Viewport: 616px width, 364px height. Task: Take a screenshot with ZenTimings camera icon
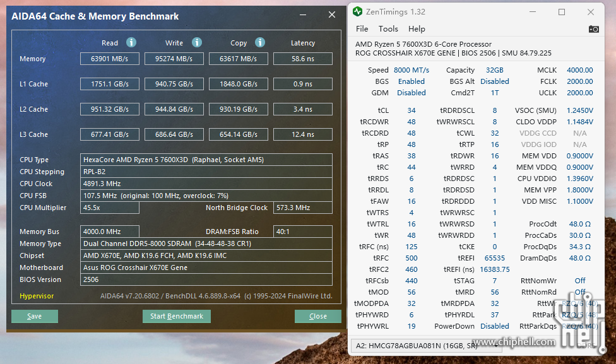coord(594,29)
